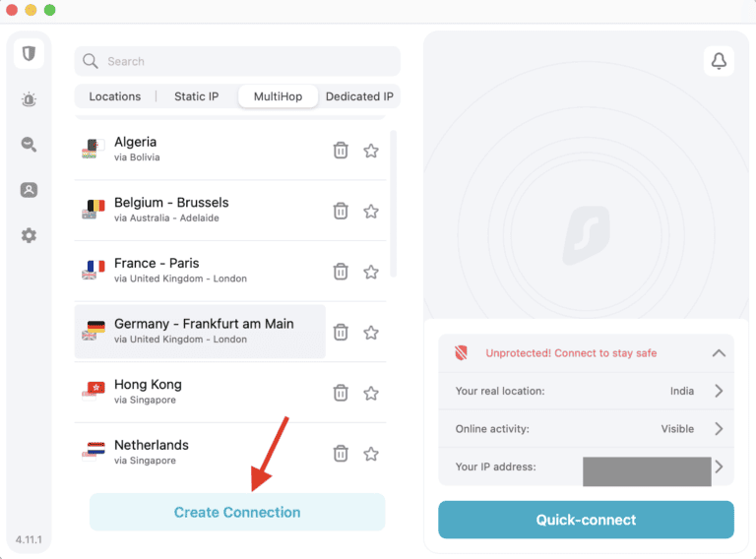The image size is (756, 559).
Task: Open the Search magnifier sidebar icon
Action: pos(29,145)
